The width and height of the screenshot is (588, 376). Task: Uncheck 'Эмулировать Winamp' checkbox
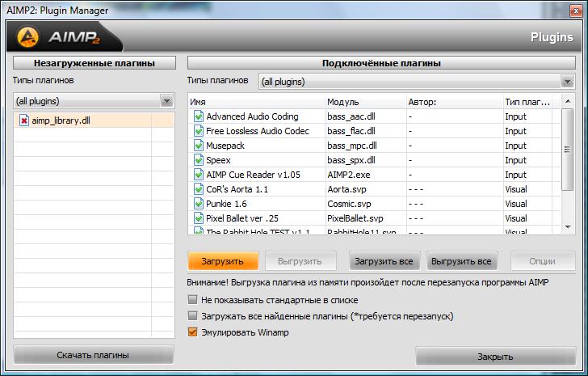click(x=192, y=332)
